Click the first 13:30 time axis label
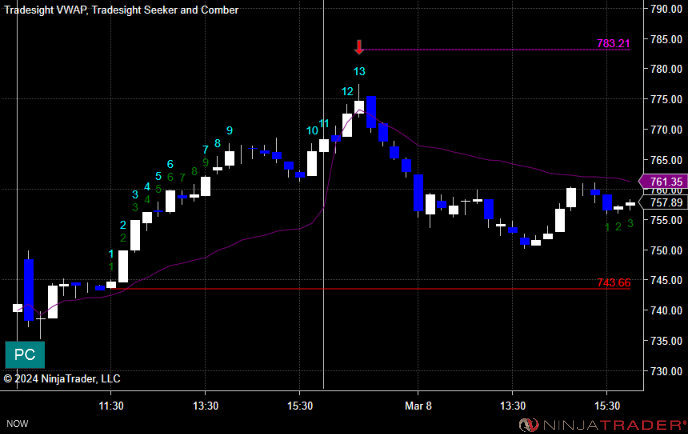 205,406
